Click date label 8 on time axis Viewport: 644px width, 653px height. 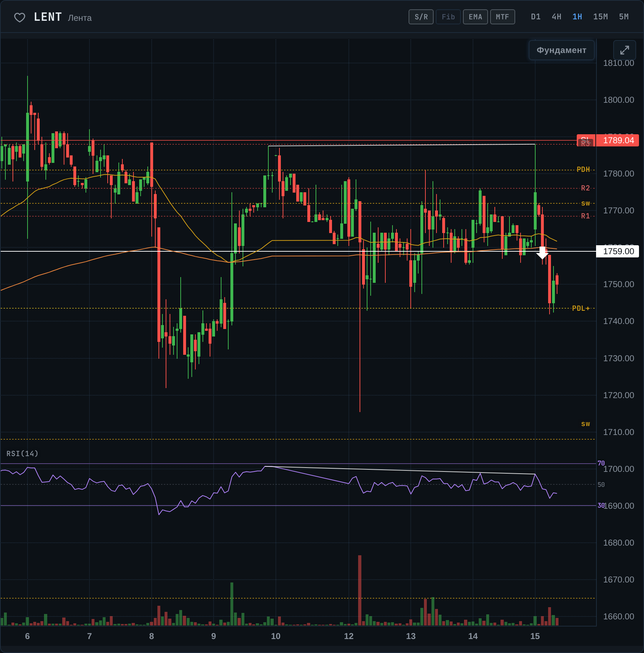[x=152, y=636]
